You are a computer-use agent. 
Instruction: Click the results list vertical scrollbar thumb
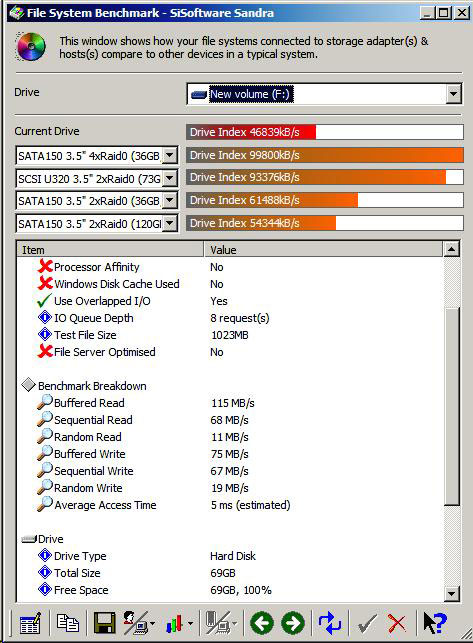click(452, 406)
